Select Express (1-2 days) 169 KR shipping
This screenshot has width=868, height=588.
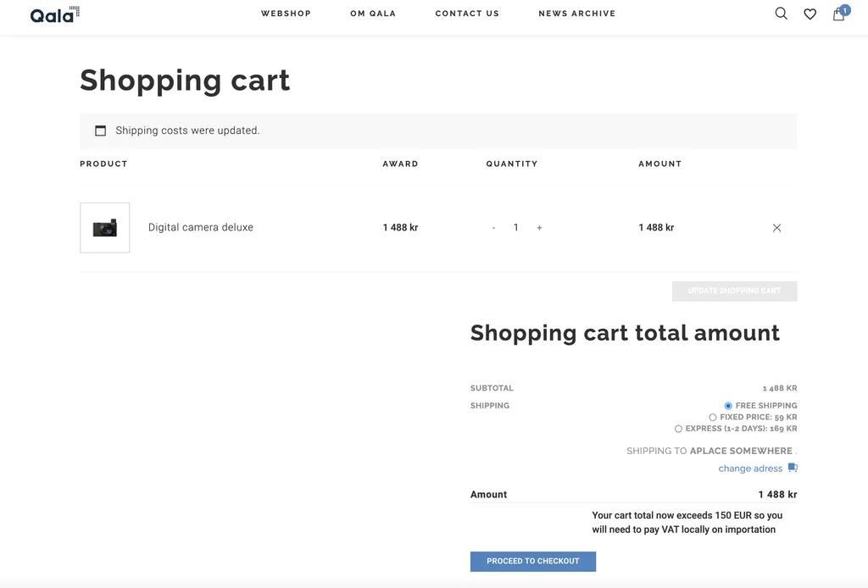tap(678, 429)
